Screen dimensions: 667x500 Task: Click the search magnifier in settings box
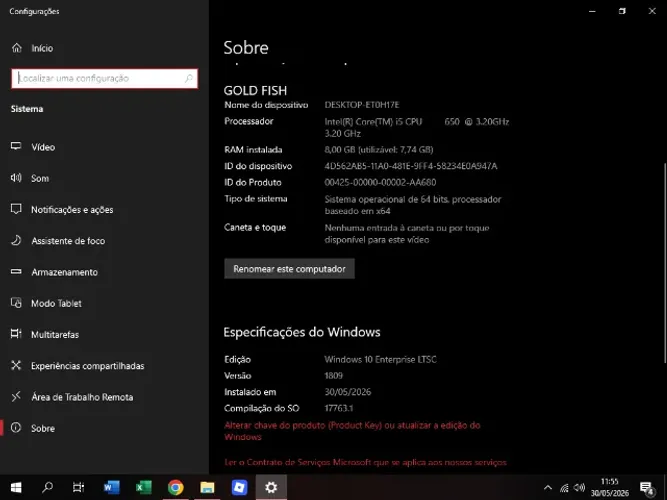[x=189, y=78]
